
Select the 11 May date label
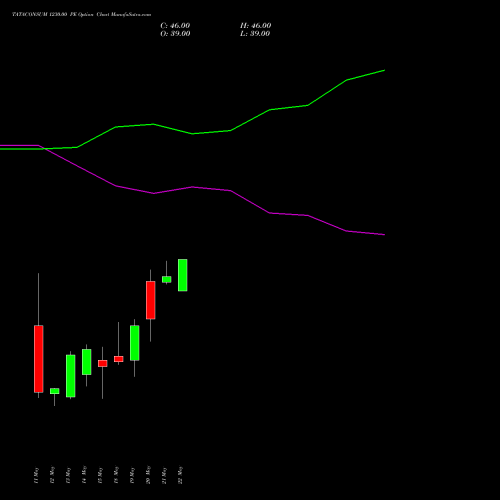(36, 475)
